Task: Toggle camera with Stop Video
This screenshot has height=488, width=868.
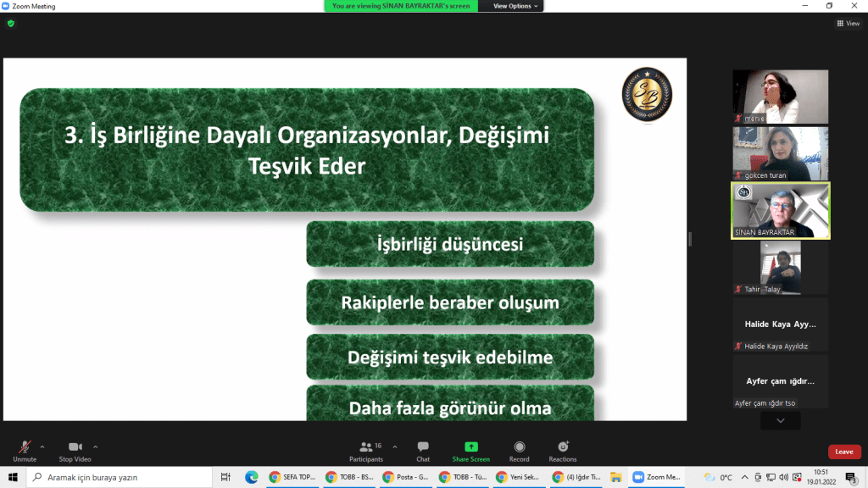Action: [75, 450]
